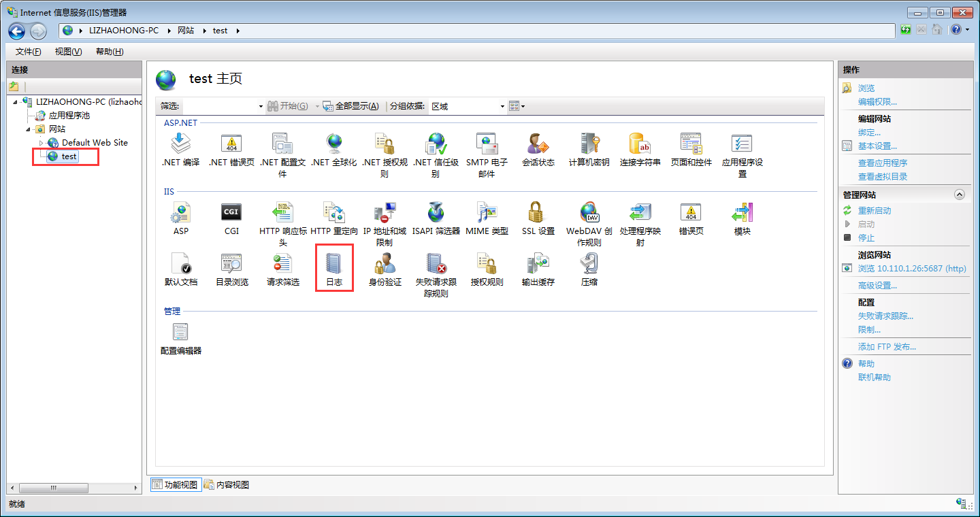Open the HTTP 重定向 feature

click(333, 218)
